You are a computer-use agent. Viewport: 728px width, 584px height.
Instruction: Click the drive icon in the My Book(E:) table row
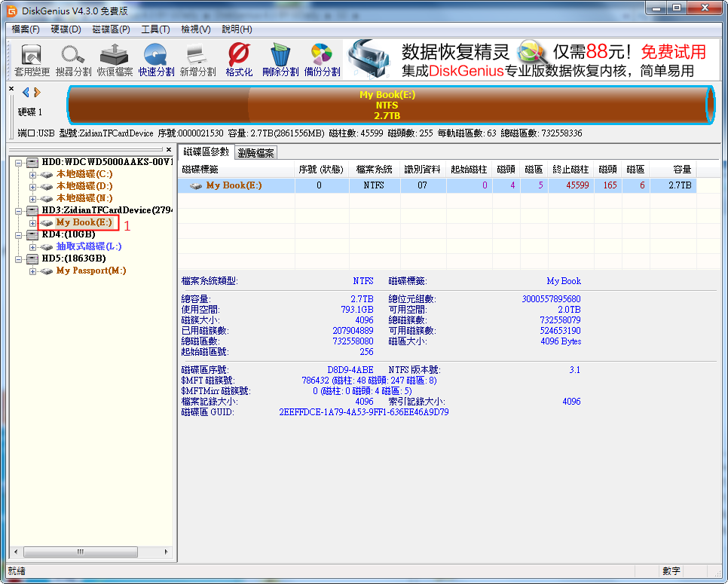coord(196,185)
